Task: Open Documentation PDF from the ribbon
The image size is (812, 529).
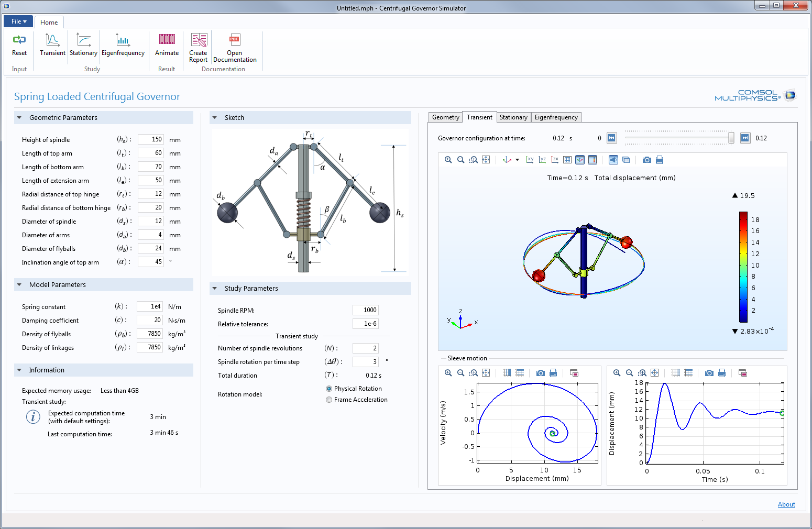Action: coord(235,40)
